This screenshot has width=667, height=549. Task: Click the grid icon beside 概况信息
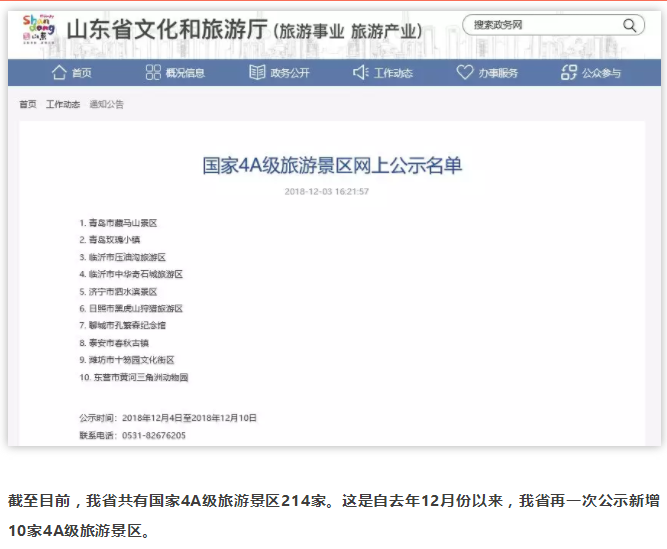(153, 73)
